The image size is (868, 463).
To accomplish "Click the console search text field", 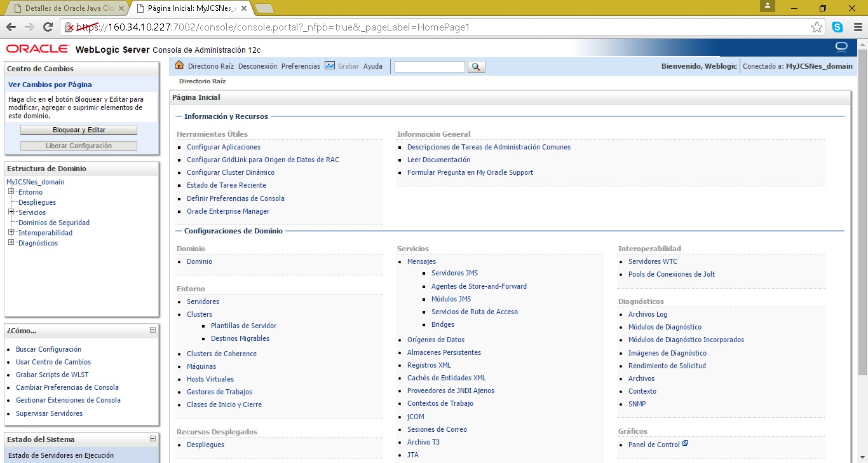I will [430, 67].
